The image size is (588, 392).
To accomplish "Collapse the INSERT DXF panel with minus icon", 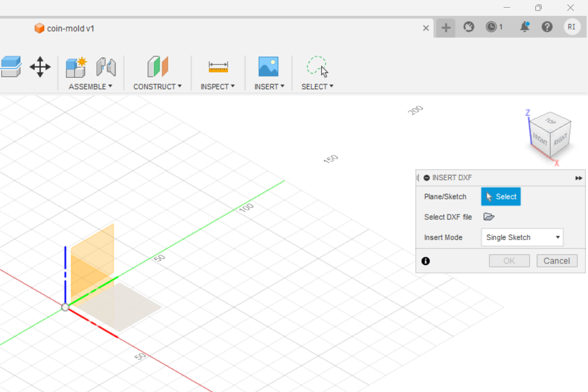I will coord(426,178).
